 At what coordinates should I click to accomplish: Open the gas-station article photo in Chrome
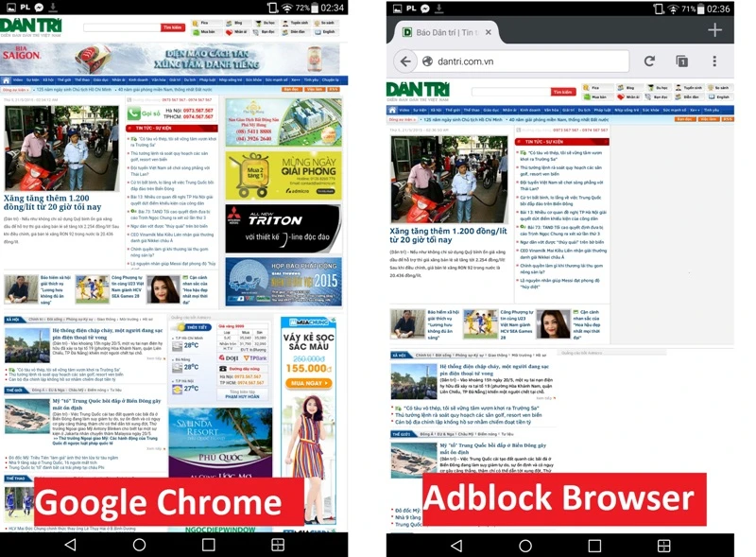(x=61, y=148)
